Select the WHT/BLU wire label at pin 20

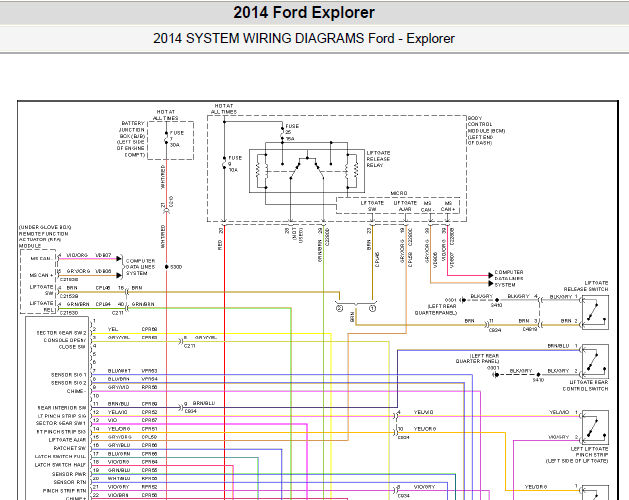pyautogui.click(x=119, y=478)
